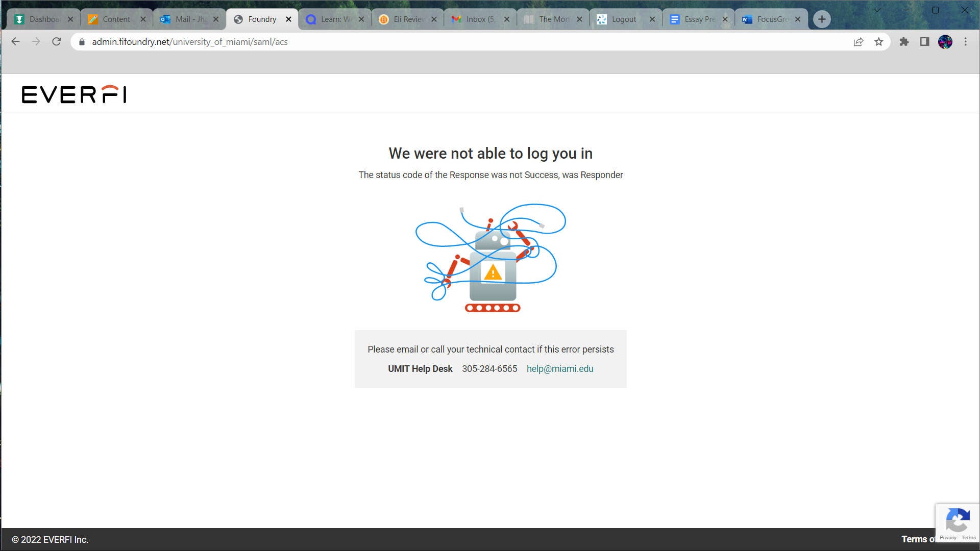
Task: Expand the tab search chevron
Action: coord(877,10)
